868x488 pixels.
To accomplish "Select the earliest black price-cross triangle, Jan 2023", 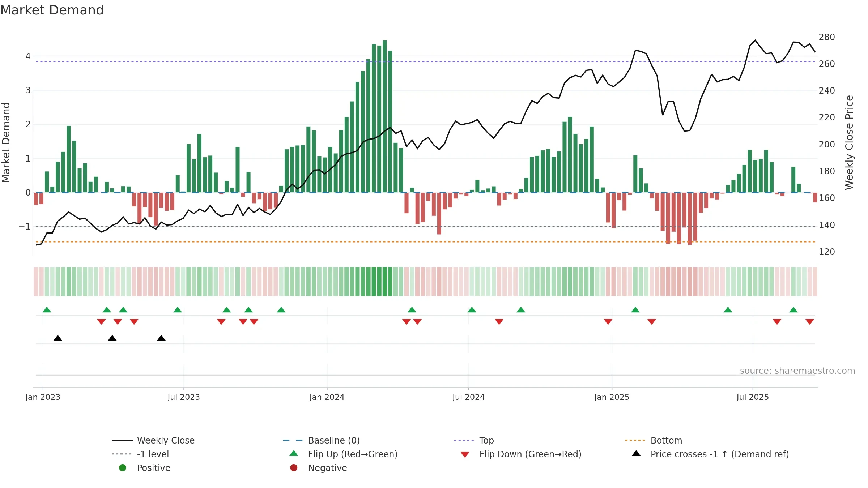I will (58, 338).
